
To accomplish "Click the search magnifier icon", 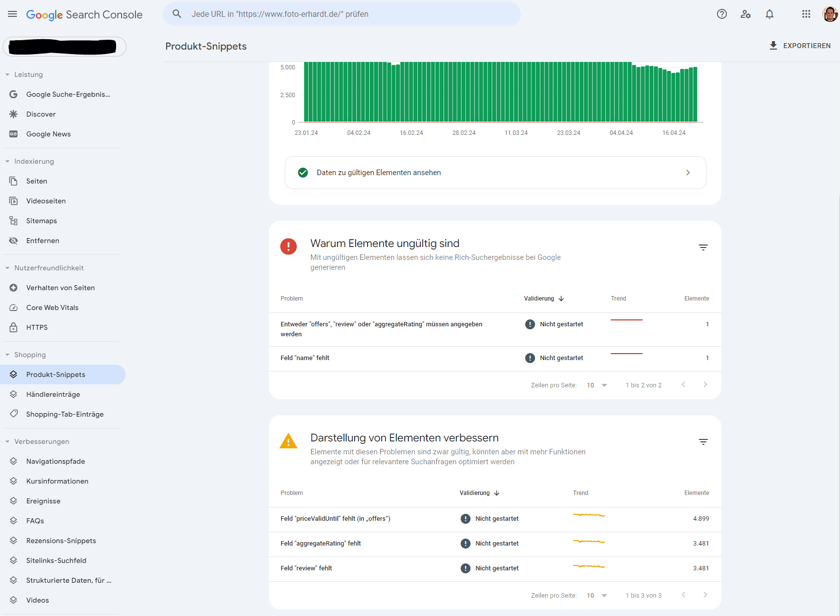I will (x=177, y=14).
